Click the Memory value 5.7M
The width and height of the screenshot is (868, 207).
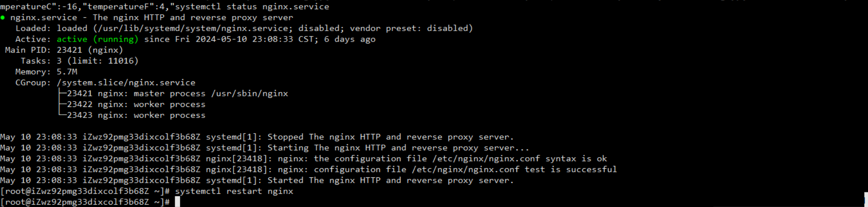67,72
